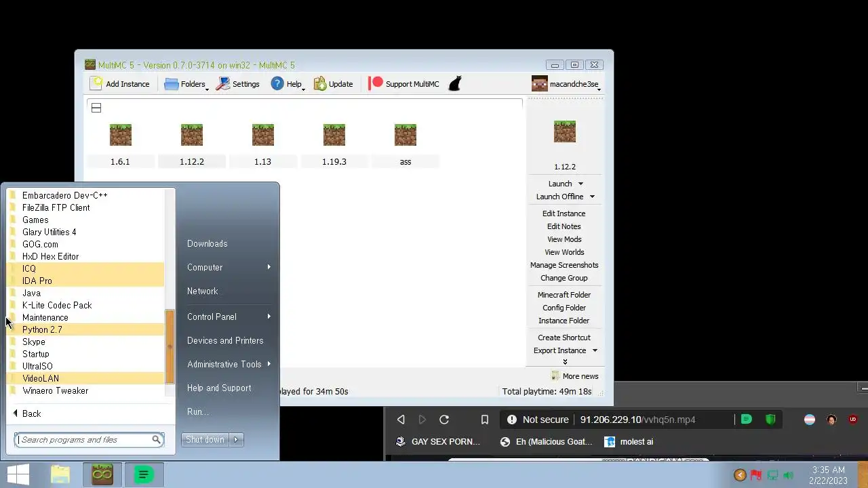This screenshot has height=488, width=868.
Task: Click Edit Notes
Action: tap(564, 226)
